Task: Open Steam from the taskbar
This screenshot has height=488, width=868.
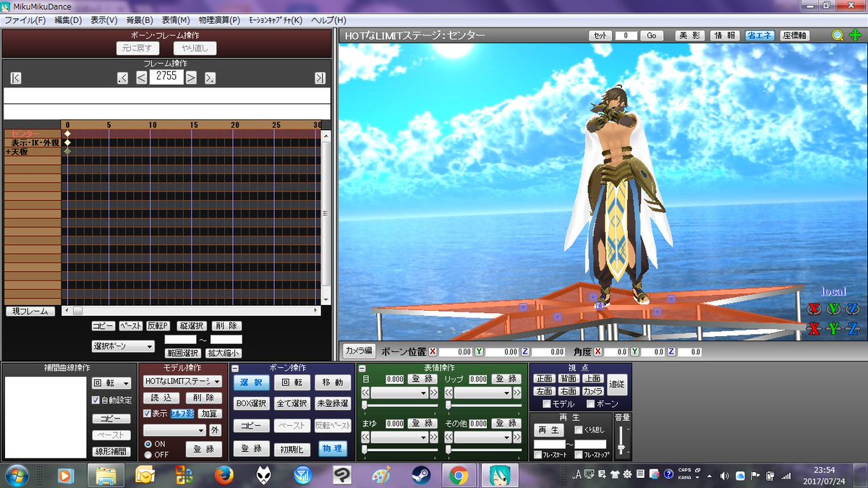Action: pos(420,475)
